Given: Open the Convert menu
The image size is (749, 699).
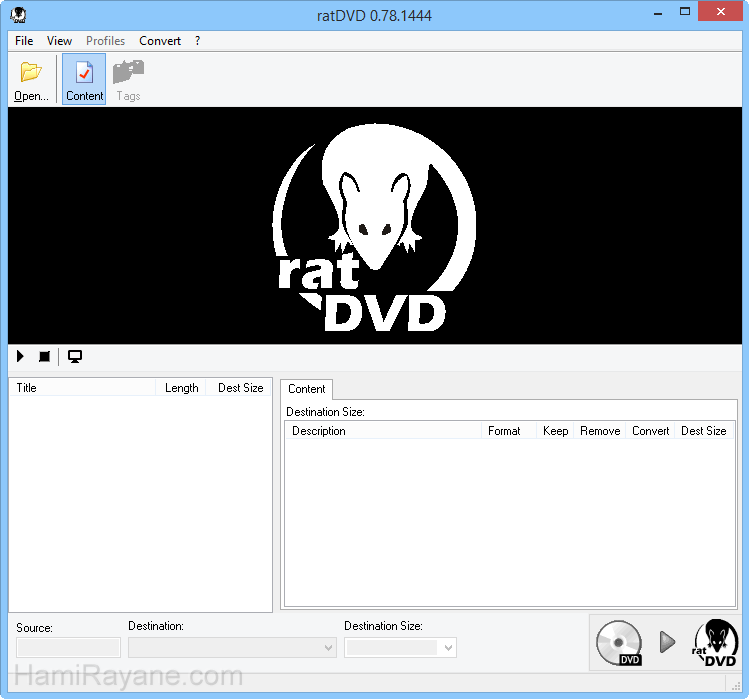Looking at the screenshot, I should (160, 41).
